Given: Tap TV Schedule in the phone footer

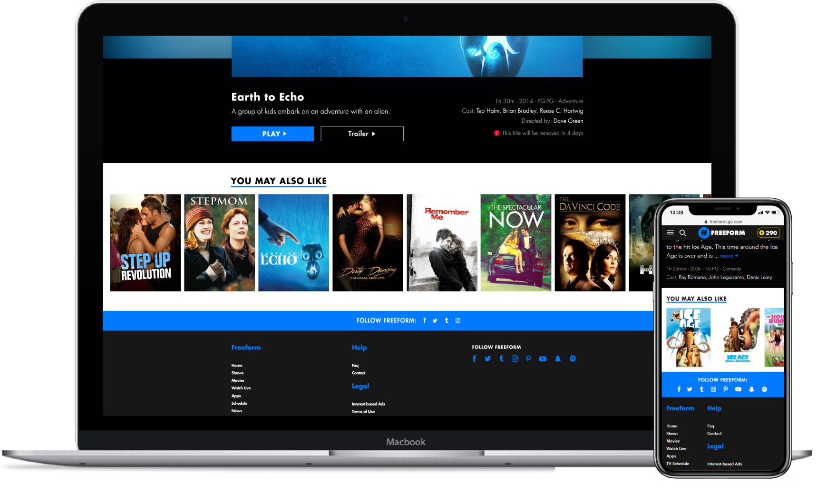Looking at the screenshot, I should (x=678, y=464).
